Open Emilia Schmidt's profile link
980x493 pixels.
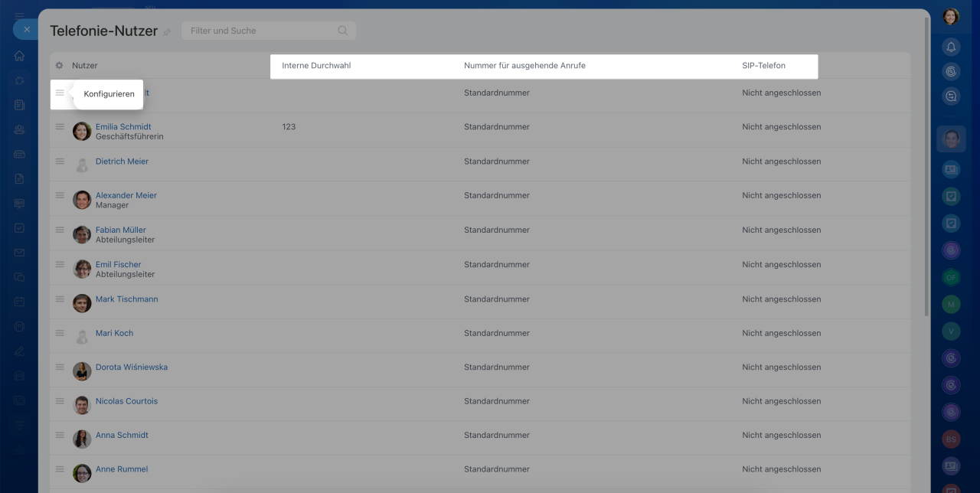click(123, 127)
